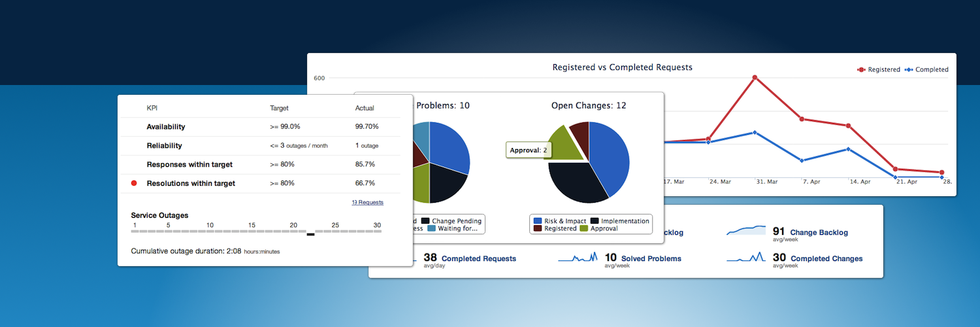Click the Change Pending legend square

pyautogui.click(x=426, y=221)
